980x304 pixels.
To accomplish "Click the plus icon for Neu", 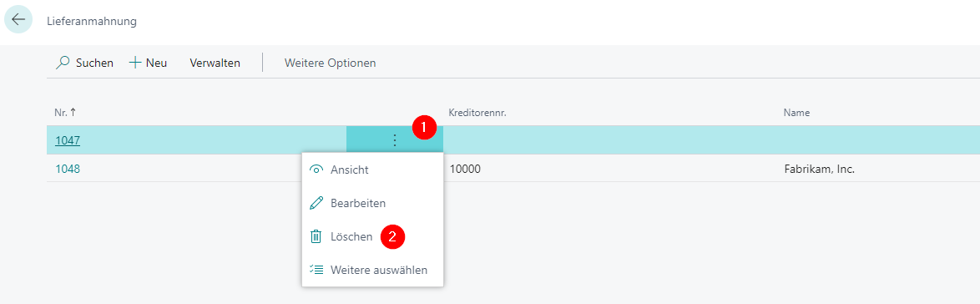I will click(x=135, y=63).
